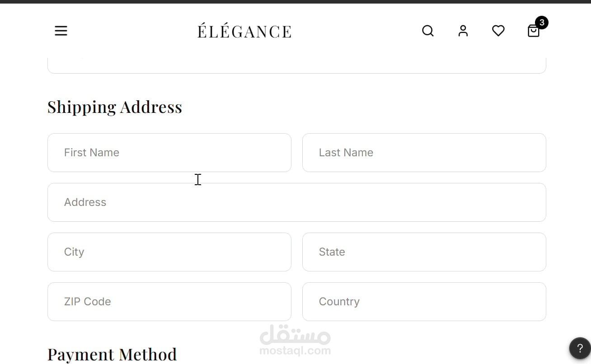The width and height of the screenshot is (591, 364).
Task: Click the Shipping Address heading
Action: (115, 107)
